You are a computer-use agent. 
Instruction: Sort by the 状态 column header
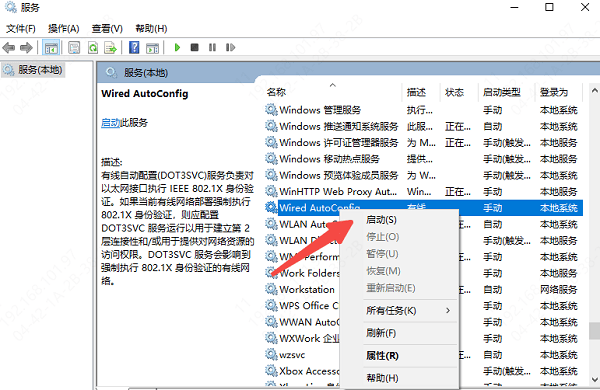[x=454, y=92]
